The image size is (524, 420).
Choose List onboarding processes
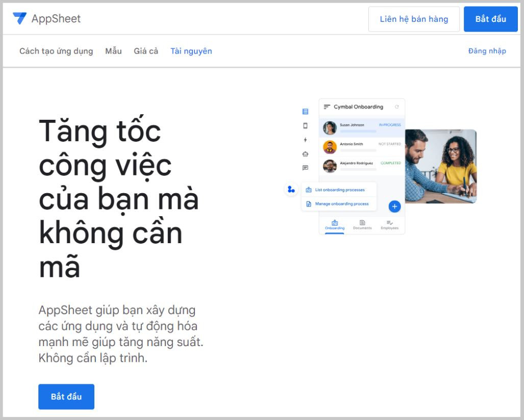click(340, 190)
